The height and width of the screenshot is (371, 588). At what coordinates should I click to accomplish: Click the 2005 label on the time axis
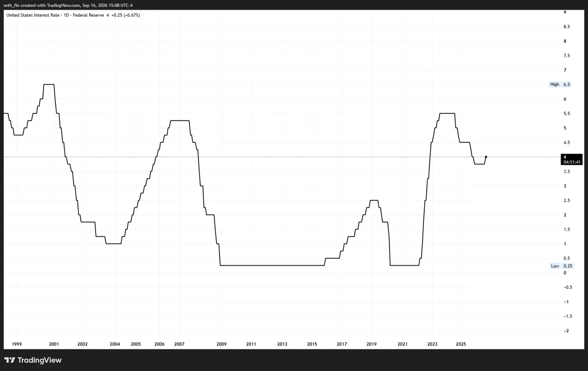click(x=136, y=345)
